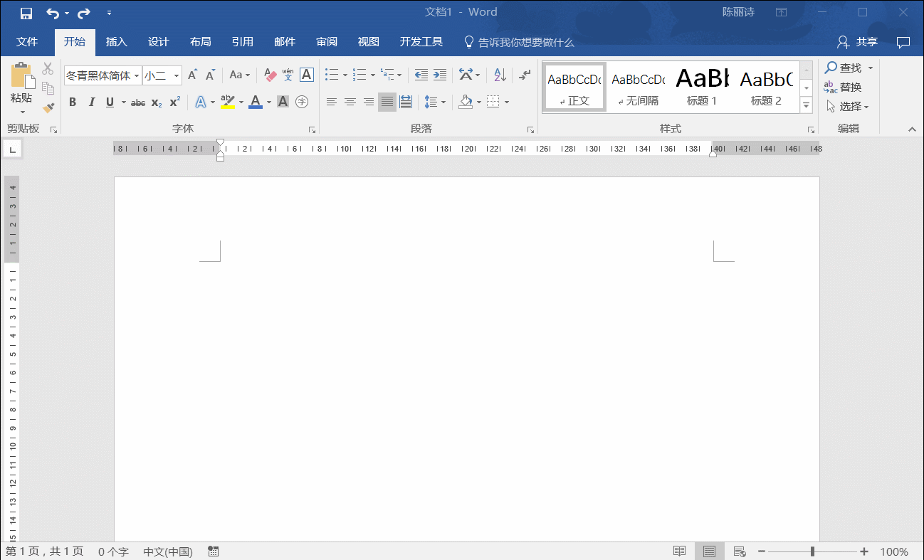The width and height of the screenshot is (924, 560).
Task: Undo the last action
Action: click(53, 13)
